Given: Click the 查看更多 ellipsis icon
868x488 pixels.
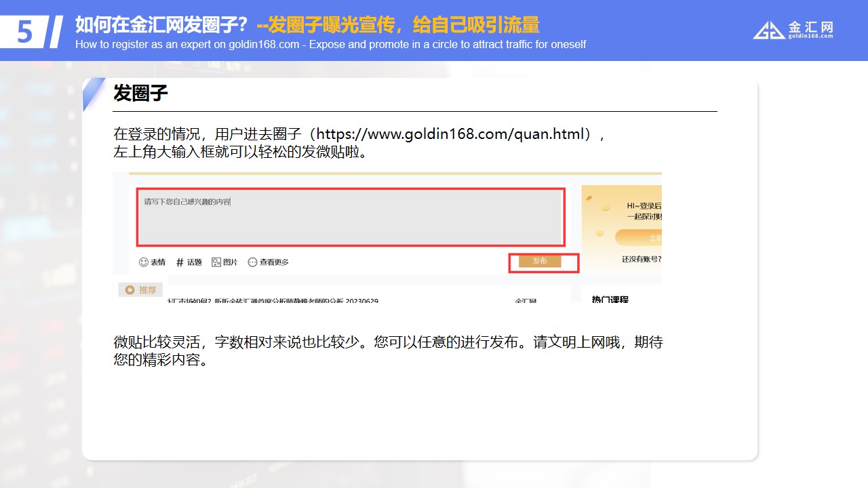Looking at the screenshot, I should [x=252, y=262].
